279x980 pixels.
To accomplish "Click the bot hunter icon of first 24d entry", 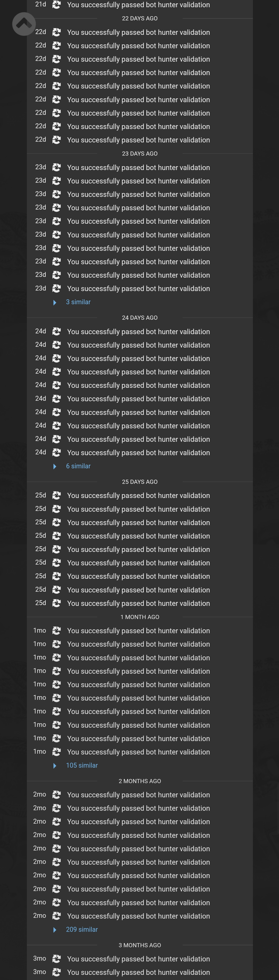I will point(56,331).
